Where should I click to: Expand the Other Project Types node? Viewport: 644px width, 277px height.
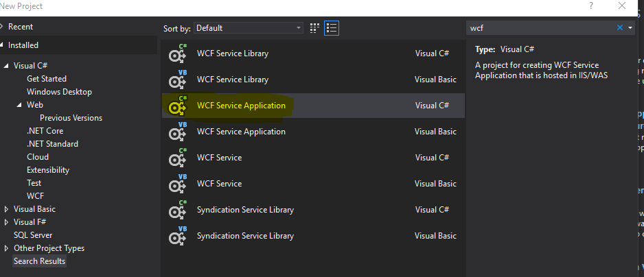pyautogui.click(x=7, y=248)
